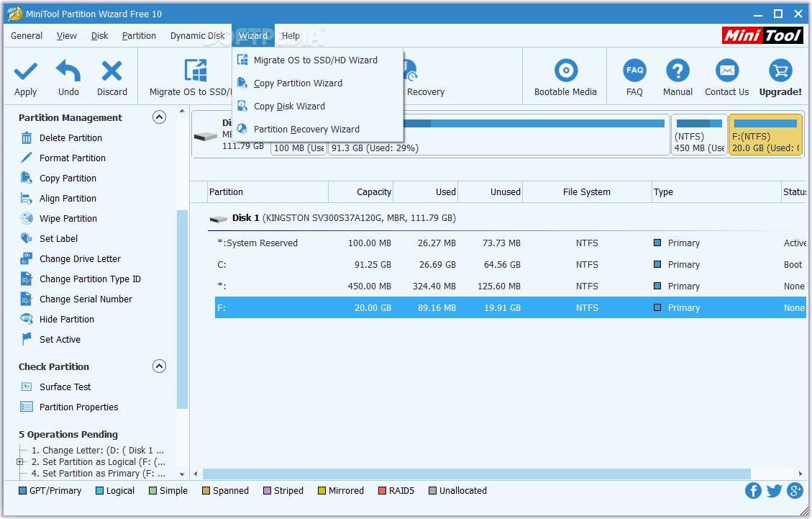Open the Disk menu

tap(99, 36)
